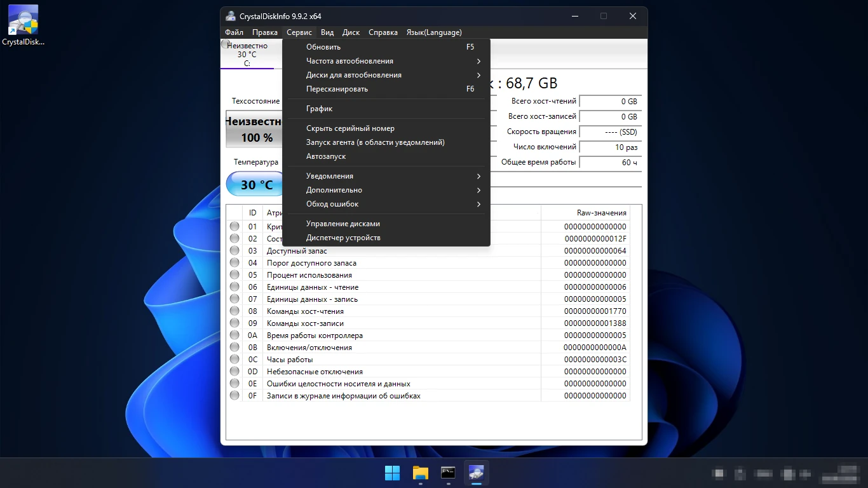Click the status circle for attribute 01
The height and width of the screenshot is (488, 868).
coord(234,226)
